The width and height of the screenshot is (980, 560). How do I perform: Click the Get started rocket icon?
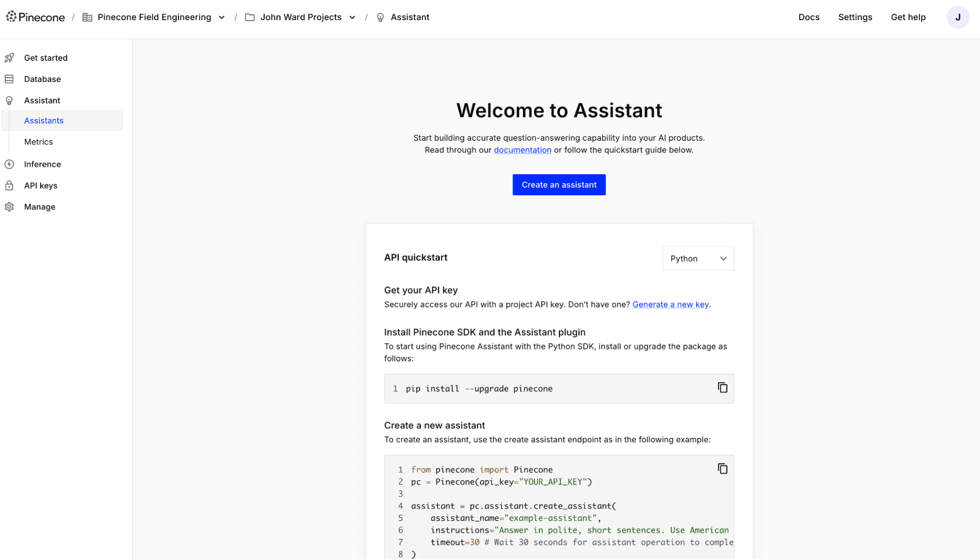(9, 58)
